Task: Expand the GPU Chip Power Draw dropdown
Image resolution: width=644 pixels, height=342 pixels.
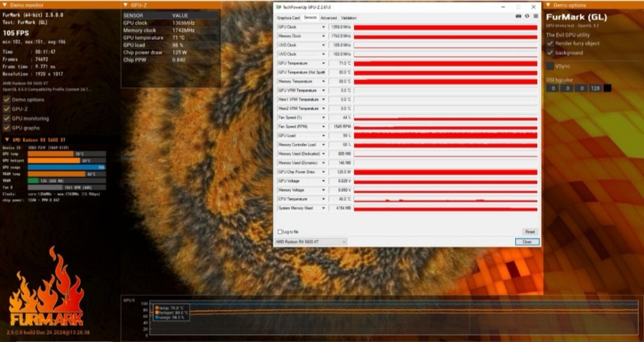Action: 323,172
